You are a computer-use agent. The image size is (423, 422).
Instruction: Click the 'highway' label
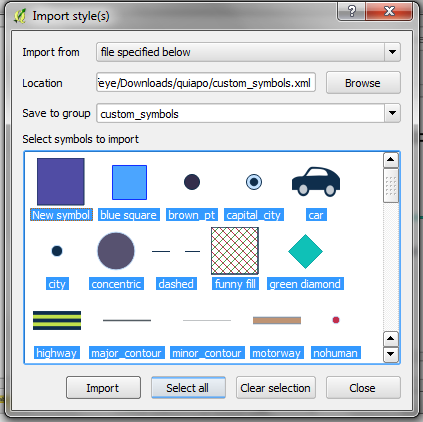tap(57, 353)
